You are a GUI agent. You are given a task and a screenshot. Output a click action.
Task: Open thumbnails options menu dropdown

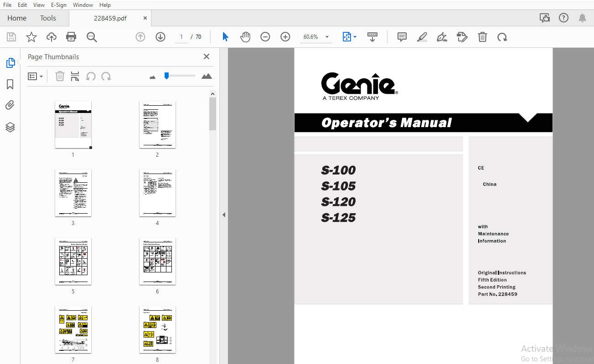pyautogui.click(x=36, y=76)
